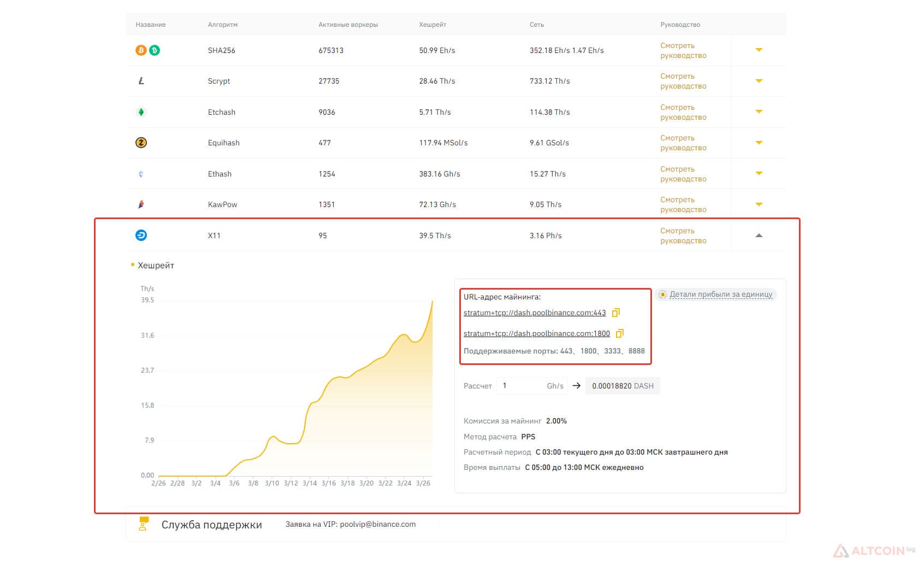This screenshot has width=924, height=565.
Task: Open the guide link in the X11 row
Action: [x=683, y=236]
